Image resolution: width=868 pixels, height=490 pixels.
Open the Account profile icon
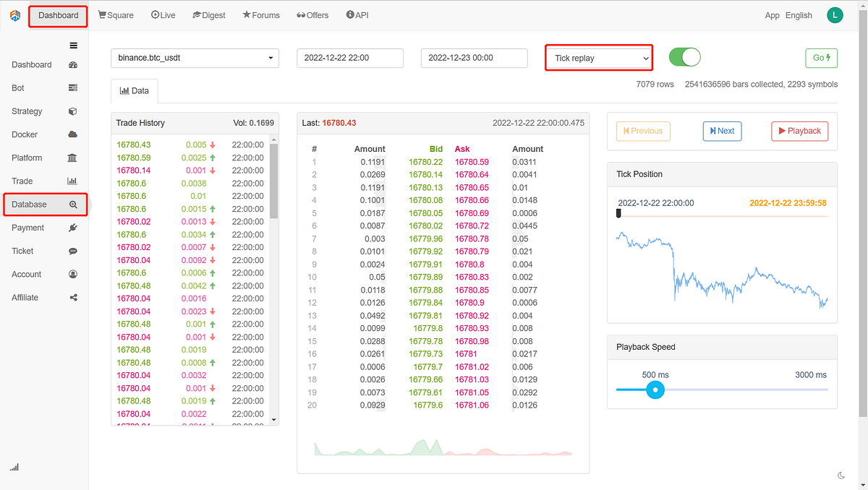click(x=73, y=274)
